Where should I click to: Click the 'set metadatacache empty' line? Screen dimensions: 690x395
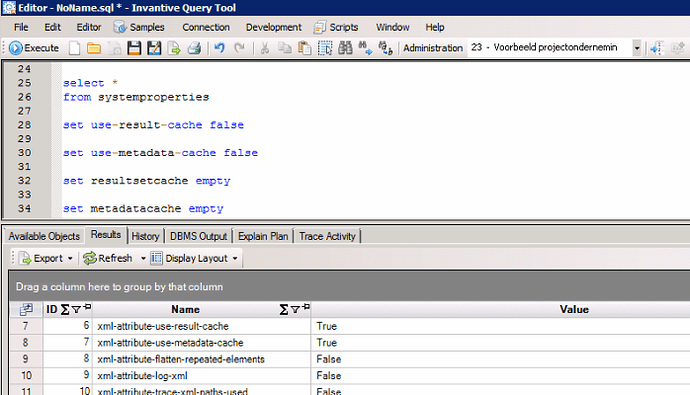click(x=143, y=208)
